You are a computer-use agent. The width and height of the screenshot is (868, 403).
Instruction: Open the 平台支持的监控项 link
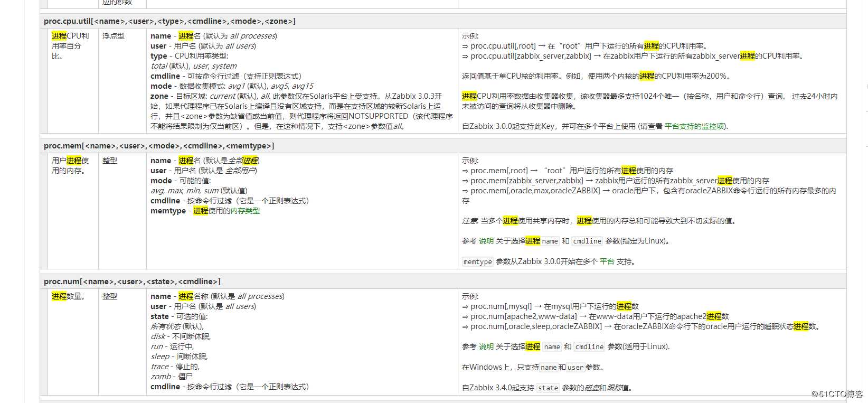click(695, 126)
